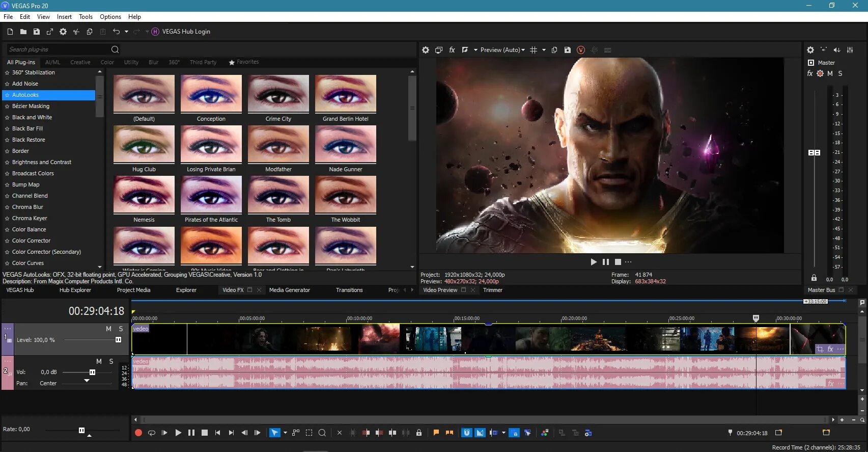This screenshot has width=868, height=452.
Task: Toggle Loop Playback on the transport bar
Action: point(151,433)
